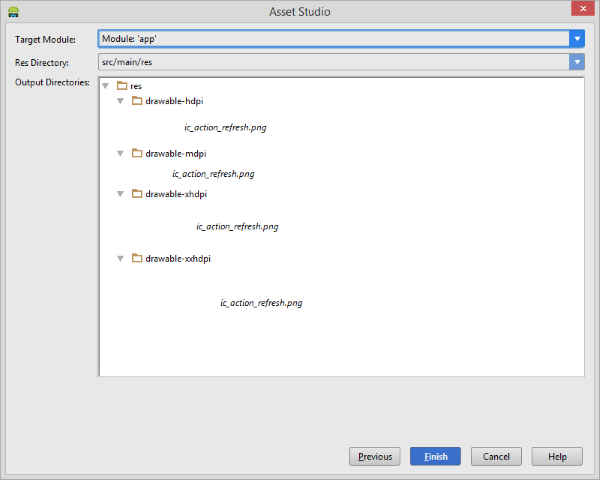The width and height of the screenshot is (600, 480).
Task: Click the Output Directories label
Action: 52,82
